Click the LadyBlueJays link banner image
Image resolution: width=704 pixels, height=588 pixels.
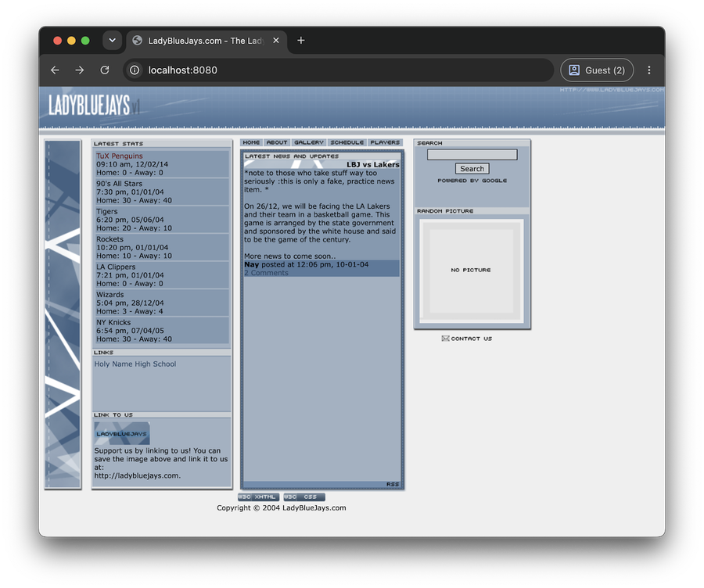[122, 433]
